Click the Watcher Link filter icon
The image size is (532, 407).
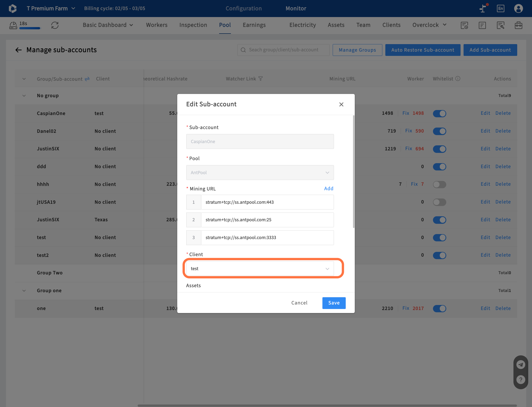[260, 79]
